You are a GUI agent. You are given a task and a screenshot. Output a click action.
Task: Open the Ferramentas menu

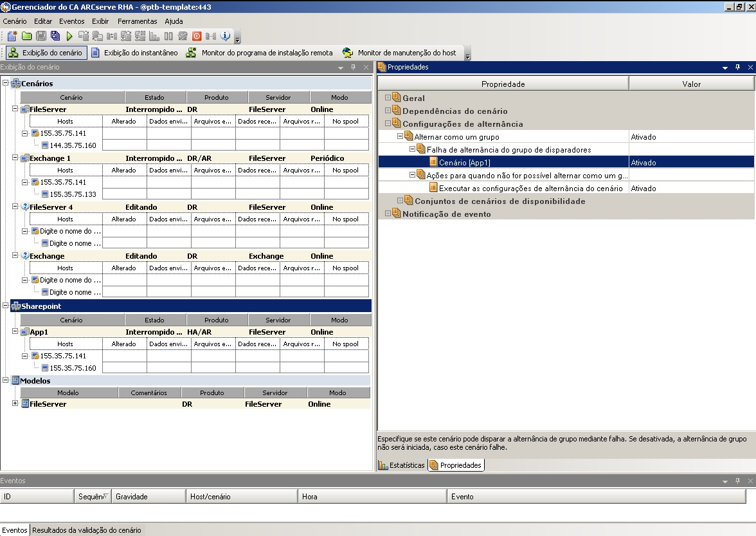click(137, 21)
